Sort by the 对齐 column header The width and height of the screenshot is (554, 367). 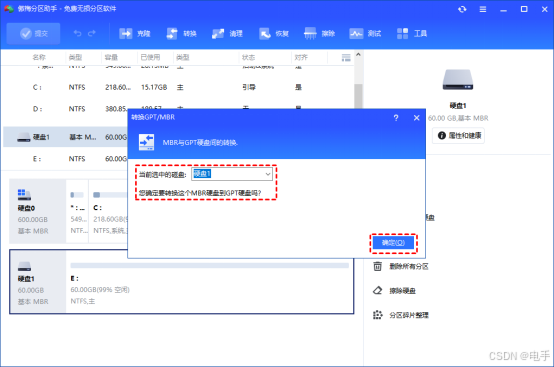301,57
